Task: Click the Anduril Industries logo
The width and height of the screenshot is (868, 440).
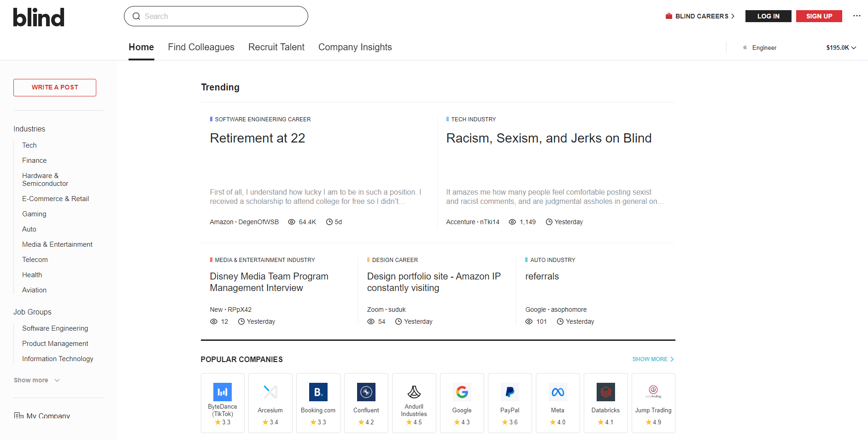Action: [x=414, y=392]
